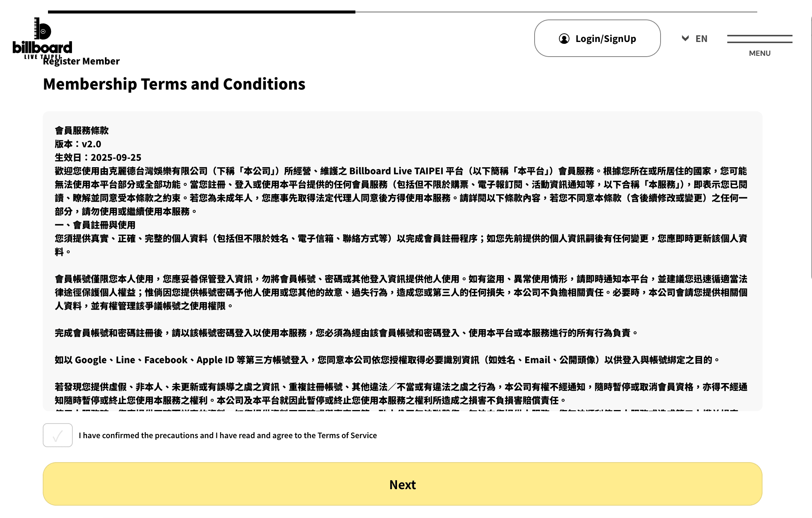This screenshot has height=518, width=812.
Task: Open the EN language selector
Action: (701, 39)
